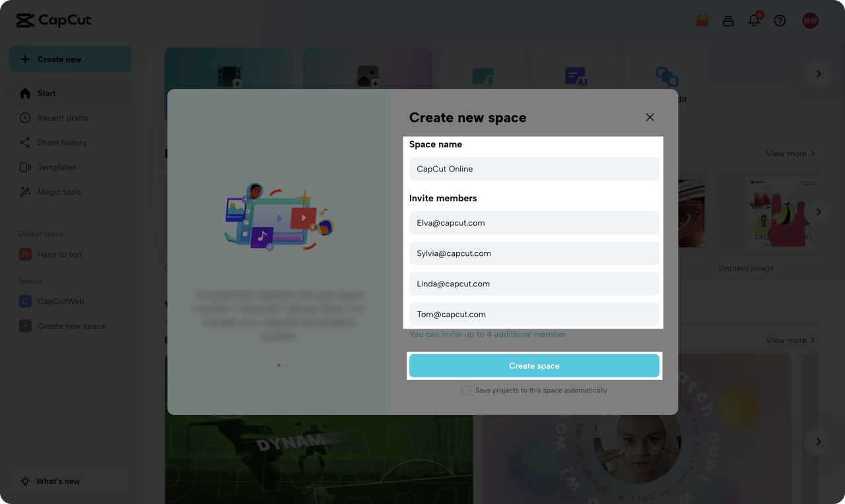The height and width of the screenshot is (504, 845).
Task: Click the first View more link
Action: 791,154
